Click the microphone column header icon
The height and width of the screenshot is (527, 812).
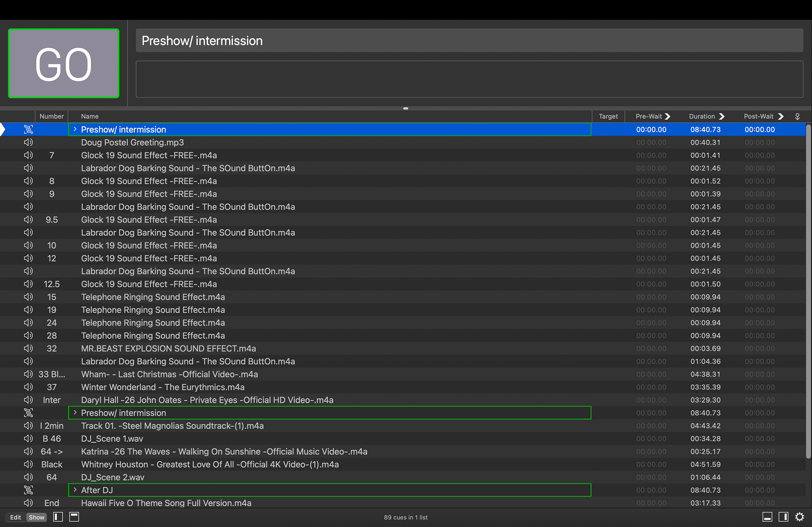click(x=797, y=116)
